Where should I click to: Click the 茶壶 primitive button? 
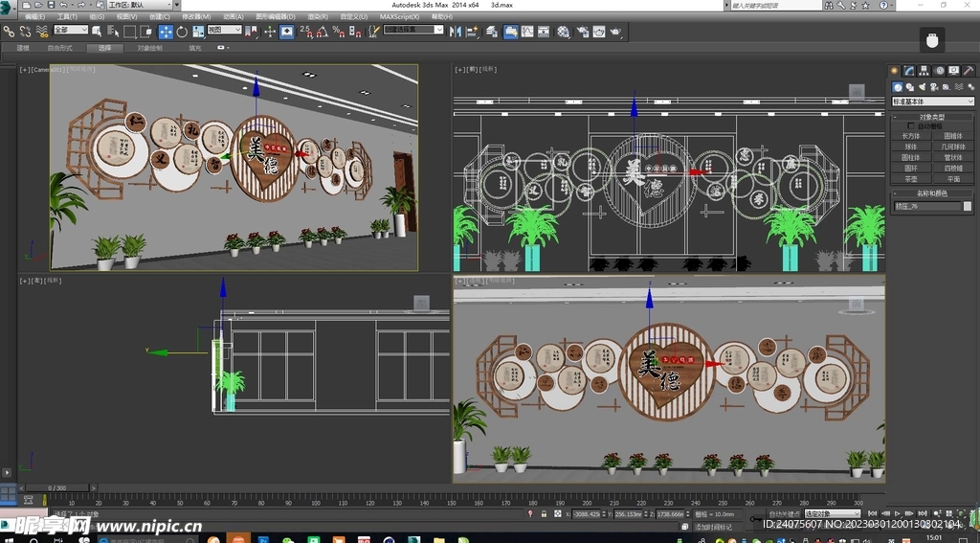tap(911, 178)
